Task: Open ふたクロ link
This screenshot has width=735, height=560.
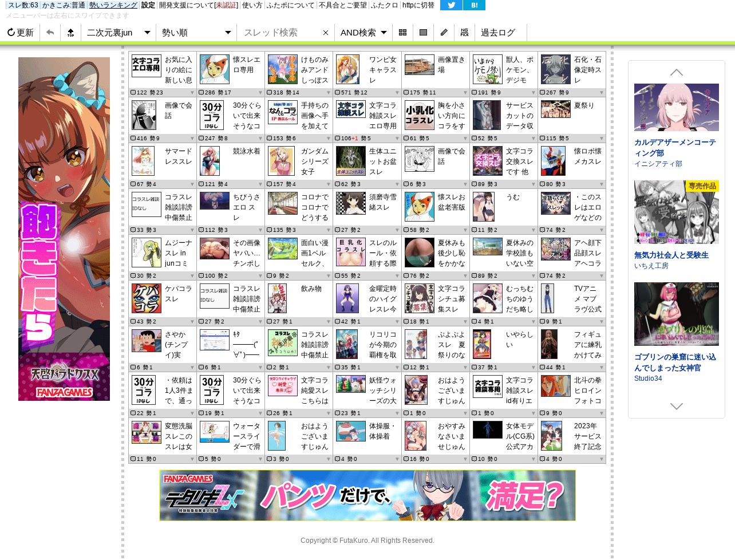Action: click(385, 5)
